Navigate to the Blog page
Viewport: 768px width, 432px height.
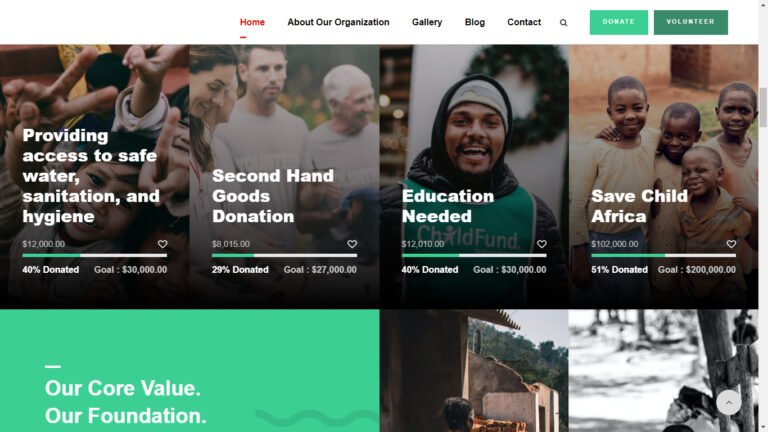pyautogui.click(x=475, y=22)
